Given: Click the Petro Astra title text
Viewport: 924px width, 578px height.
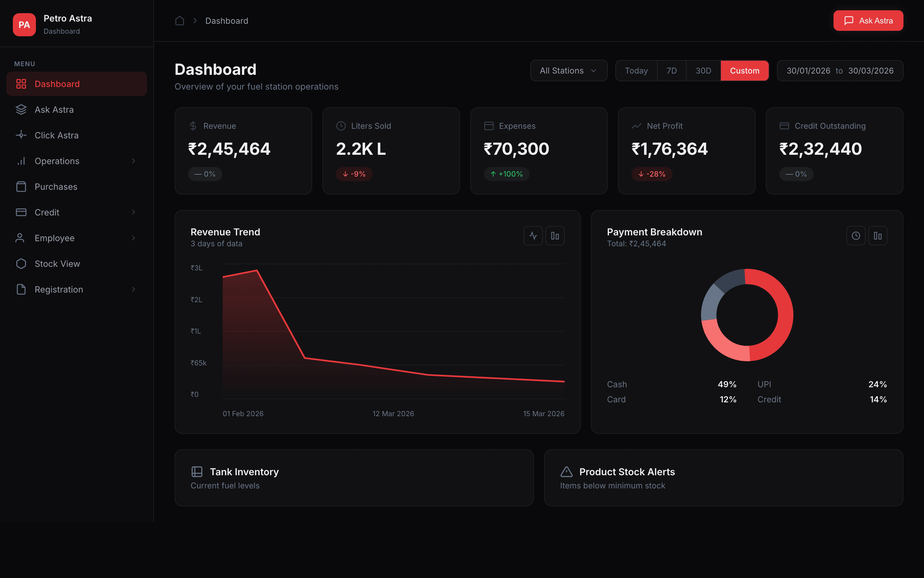Looking at the screenshot, I should 68,18.
